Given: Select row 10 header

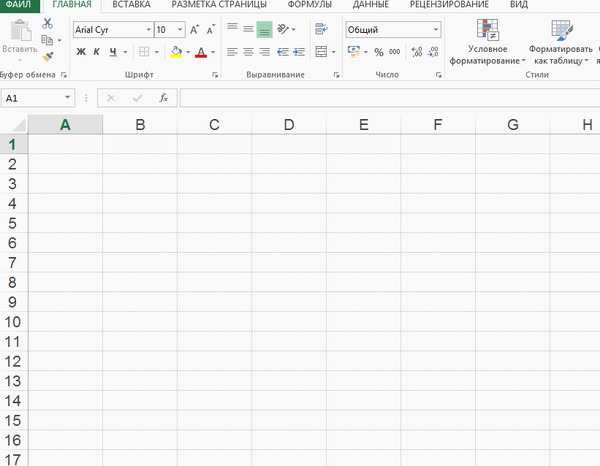Looking at the screenshot, I should point(13,322).
